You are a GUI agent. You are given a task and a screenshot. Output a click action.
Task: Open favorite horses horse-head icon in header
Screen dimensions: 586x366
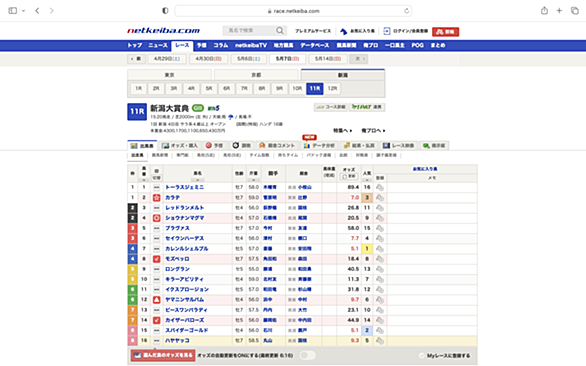pos(343,31)
